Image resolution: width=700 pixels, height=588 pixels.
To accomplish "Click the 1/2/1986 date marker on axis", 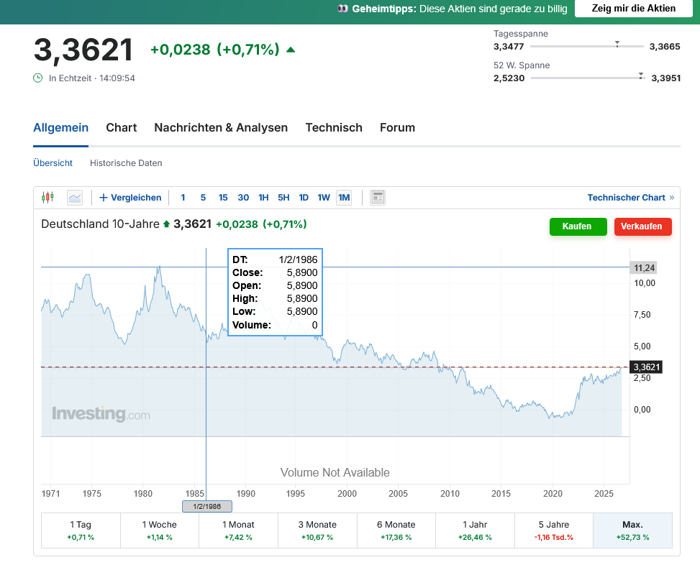I will (207, 506).
